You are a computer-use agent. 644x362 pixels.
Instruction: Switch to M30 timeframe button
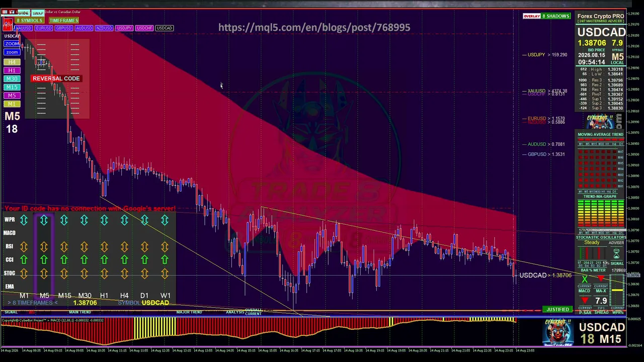[12, 79]
